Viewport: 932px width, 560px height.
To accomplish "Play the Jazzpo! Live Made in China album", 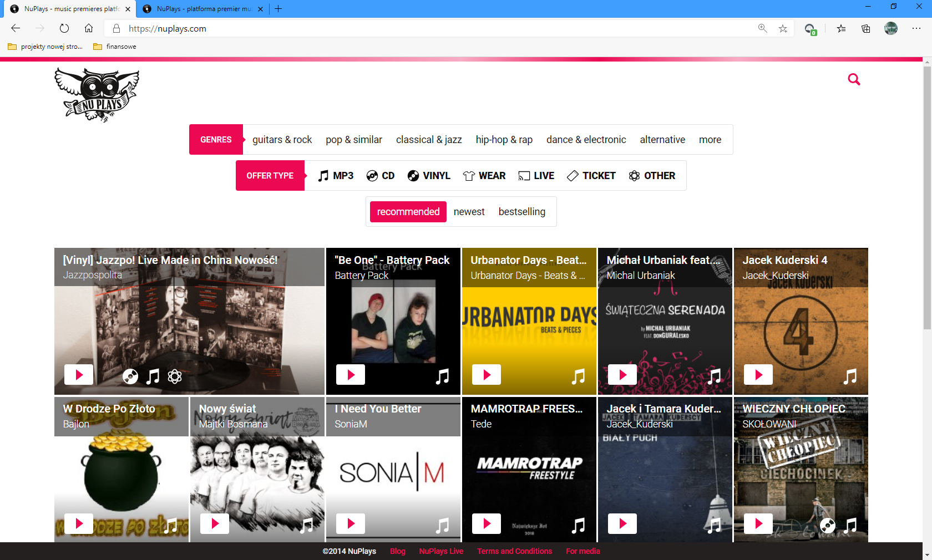I will [79, 375].
